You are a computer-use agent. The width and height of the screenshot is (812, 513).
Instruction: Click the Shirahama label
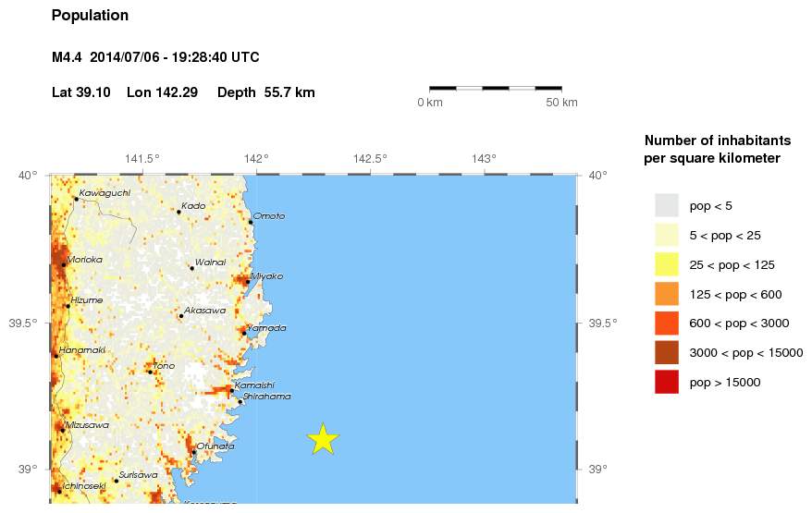pyautogui.click(x=267, y=396)
